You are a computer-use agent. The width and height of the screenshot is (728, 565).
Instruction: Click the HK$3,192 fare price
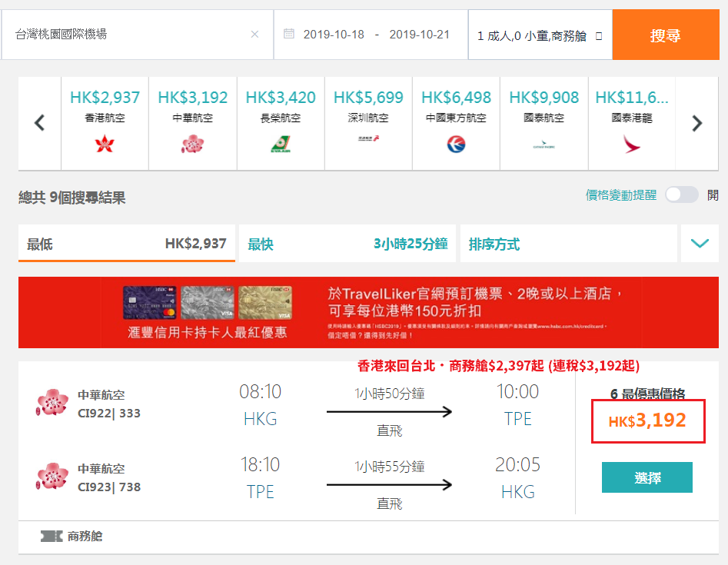647,420
